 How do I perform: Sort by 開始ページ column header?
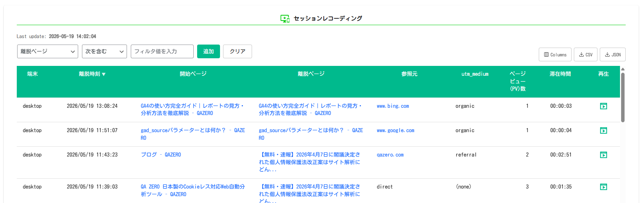[x=193, y=74]
